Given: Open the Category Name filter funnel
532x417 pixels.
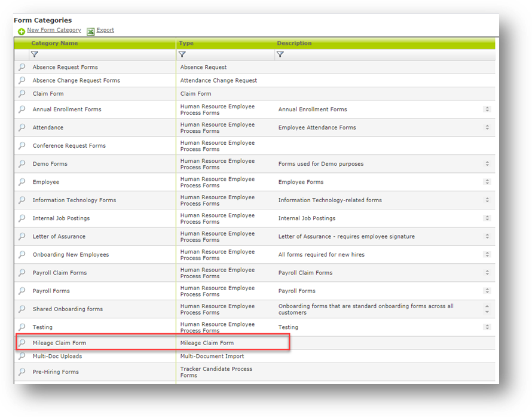Looking at the screenshot, I should click(x=34, y=54).
